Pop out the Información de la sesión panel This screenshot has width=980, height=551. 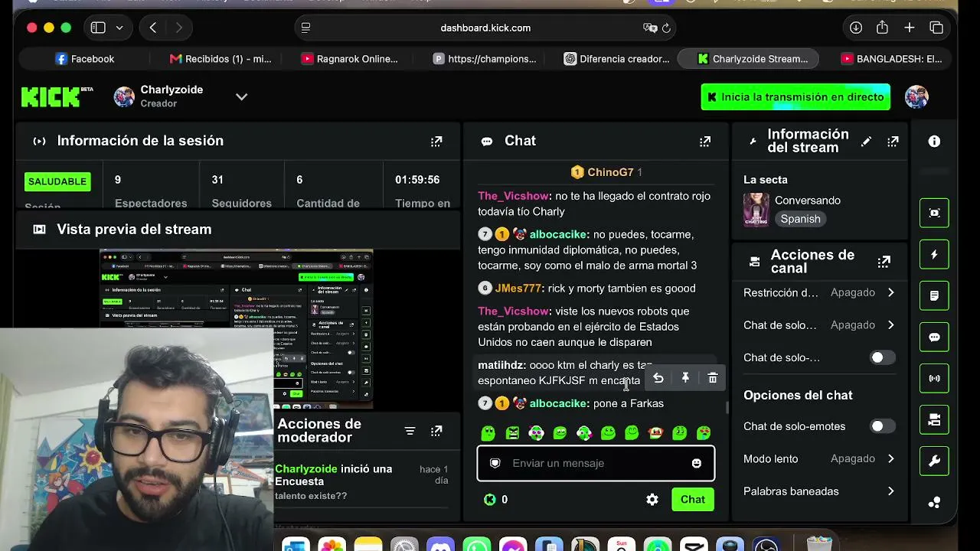436,142
